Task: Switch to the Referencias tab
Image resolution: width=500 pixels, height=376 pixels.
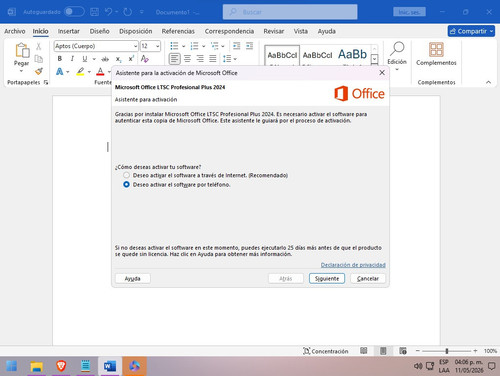Action: click(178, 31)
